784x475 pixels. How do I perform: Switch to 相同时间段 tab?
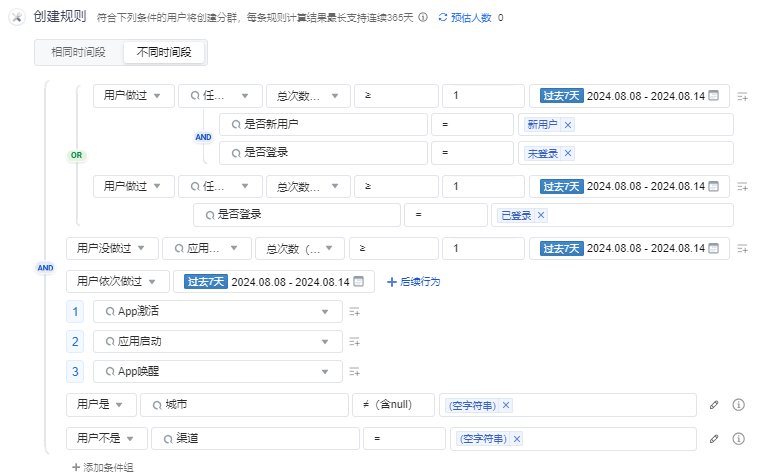point(78,52)
